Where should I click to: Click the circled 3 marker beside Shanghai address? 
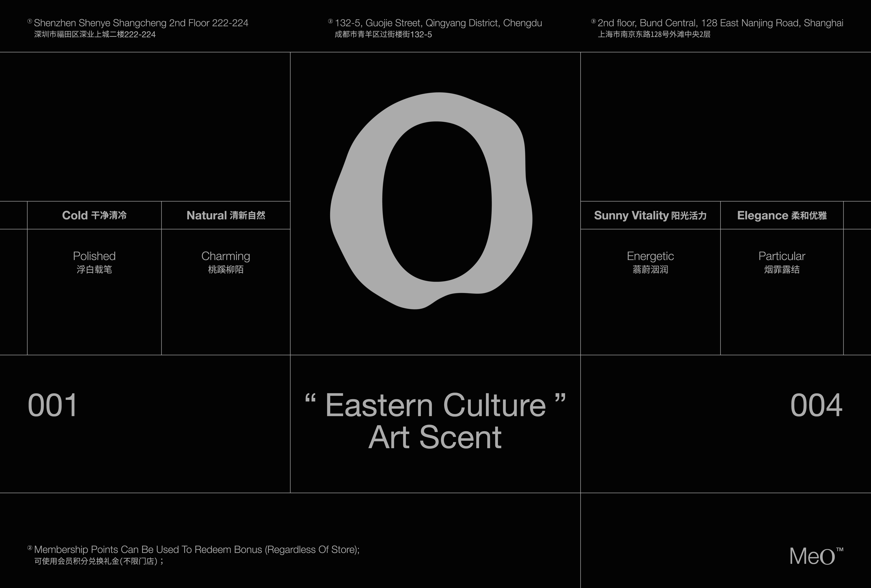pos(593,22)
